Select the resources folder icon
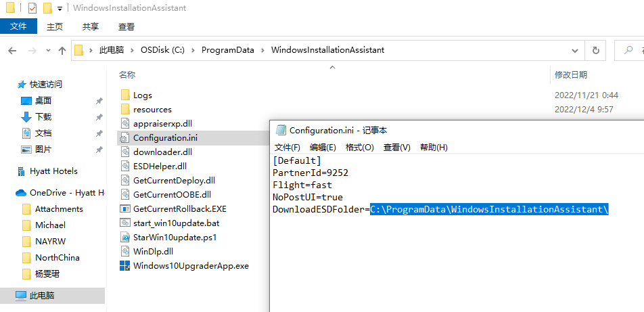The image size is (644, 312). pos(126,110)
